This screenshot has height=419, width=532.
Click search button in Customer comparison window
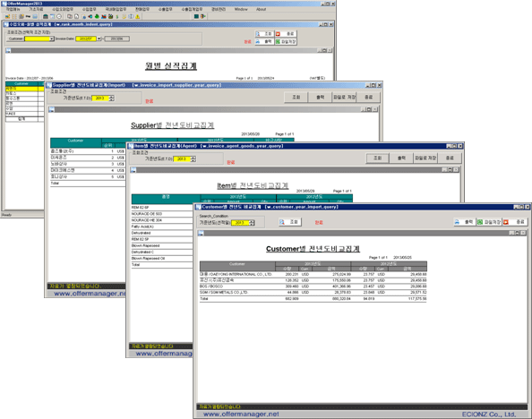[290, 222]
